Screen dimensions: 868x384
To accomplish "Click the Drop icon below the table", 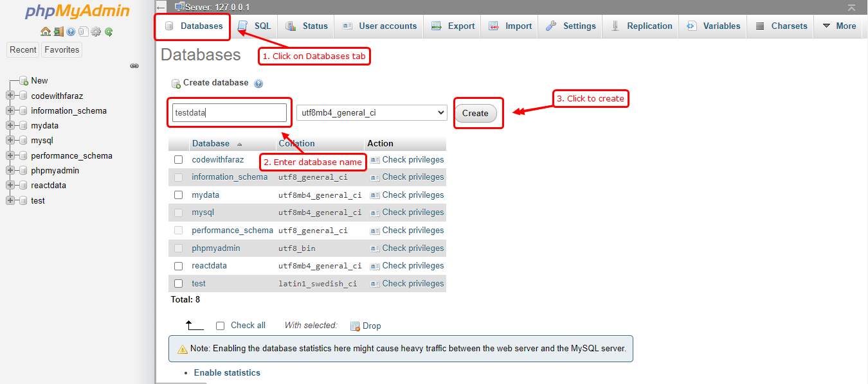I will (355, 326).
